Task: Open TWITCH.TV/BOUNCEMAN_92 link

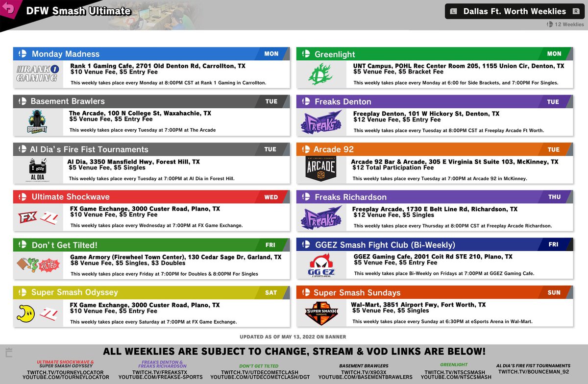Action: 533,372
